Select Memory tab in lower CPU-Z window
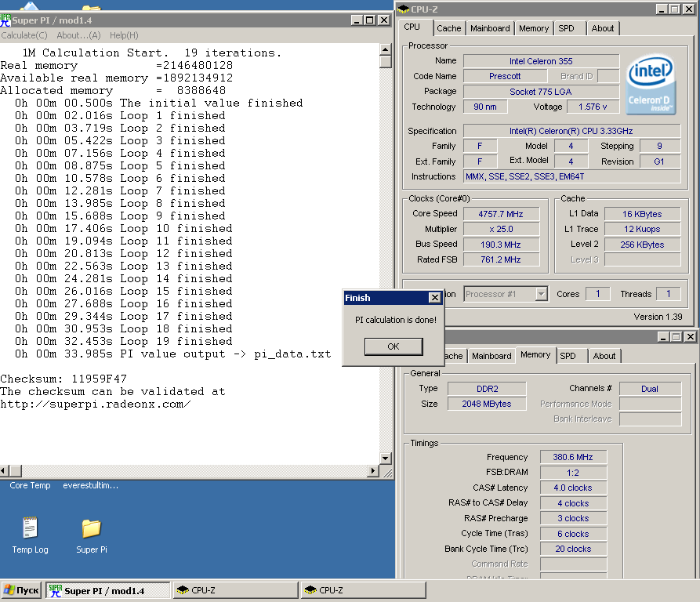This screenshot has width=700, height=602. point(535,355)
